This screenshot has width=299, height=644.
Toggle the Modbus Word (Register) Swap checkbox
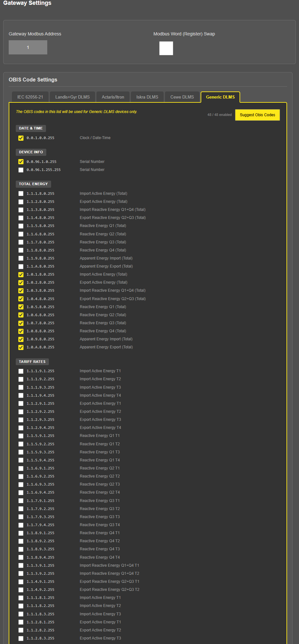point(166,48)
